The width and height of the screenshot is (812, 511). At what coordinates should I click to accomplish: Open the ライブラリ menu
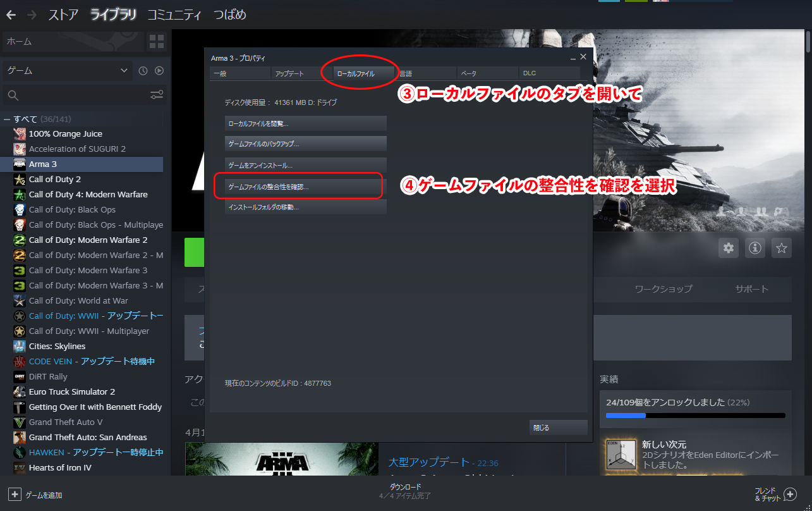[113, 15]
